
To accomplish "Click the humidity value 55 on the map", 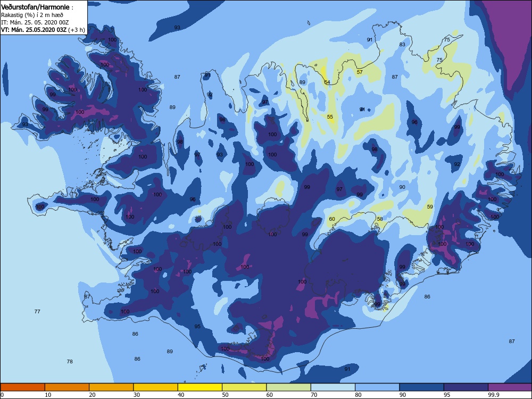I will tap(330, 117).
